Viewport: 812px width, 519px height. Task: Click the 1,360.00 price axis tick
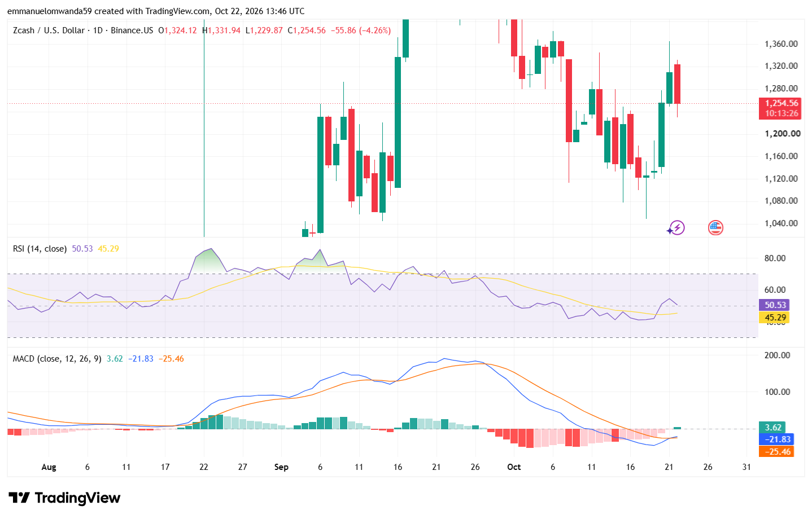782,44
